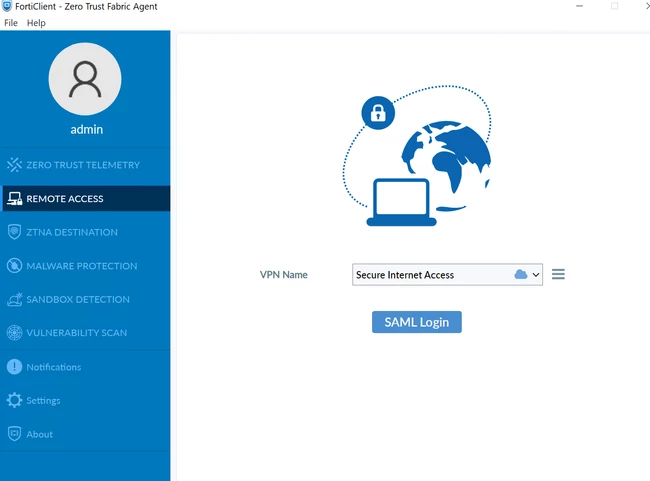Click the VPN Name label
Viewport: 650px width, 481px height.
(284, 275)
